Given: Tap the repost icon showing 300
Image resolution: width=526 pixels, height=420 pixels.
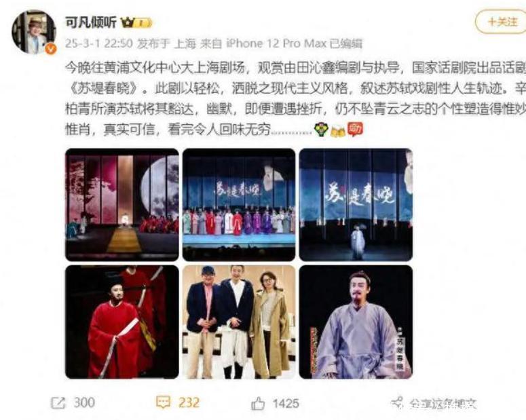Looking at the screenshot, I should tap(58, 402).
